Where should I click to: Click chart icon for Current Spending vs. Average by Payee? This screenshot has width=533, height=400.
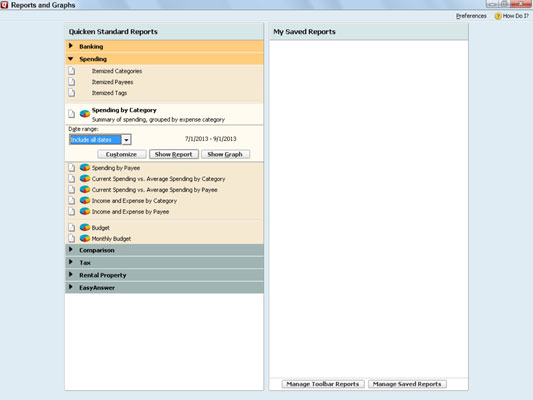coord(85,189)
